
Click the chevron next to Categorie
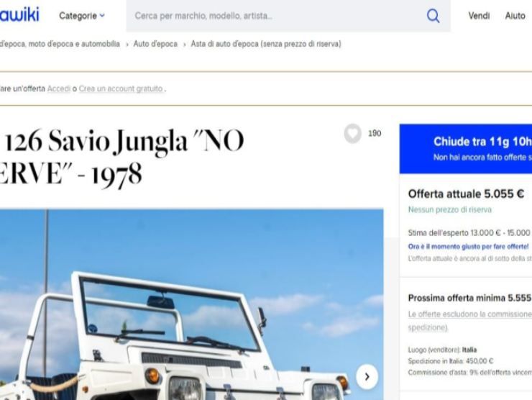tap(102, 16)
